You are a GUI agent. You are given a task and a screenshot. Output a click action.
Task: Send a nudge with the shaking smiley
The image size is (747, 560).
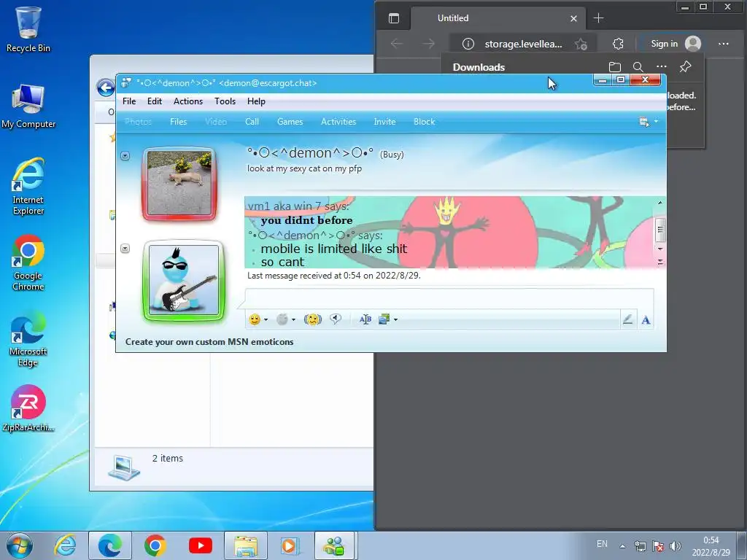(x=312, y=319)
